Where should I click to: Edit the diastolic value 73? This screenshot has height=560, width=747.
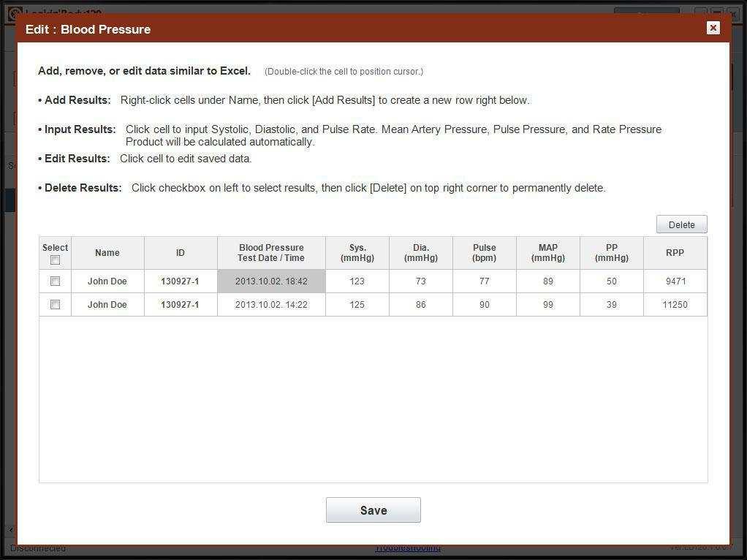click(421, 281)
